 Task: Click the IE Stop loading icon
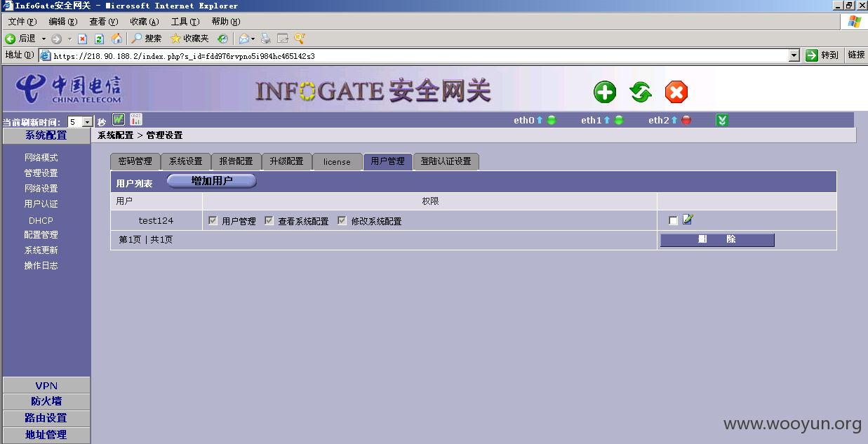point(82,39)
